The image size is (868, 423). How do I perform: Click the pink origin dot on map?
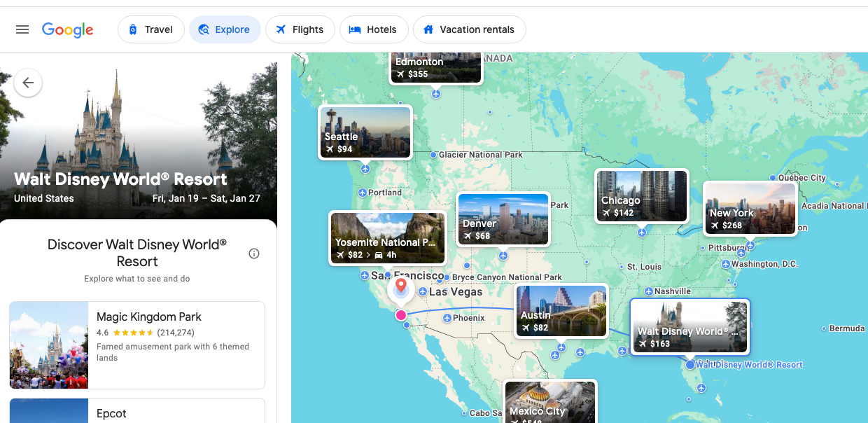coord(401,315)
